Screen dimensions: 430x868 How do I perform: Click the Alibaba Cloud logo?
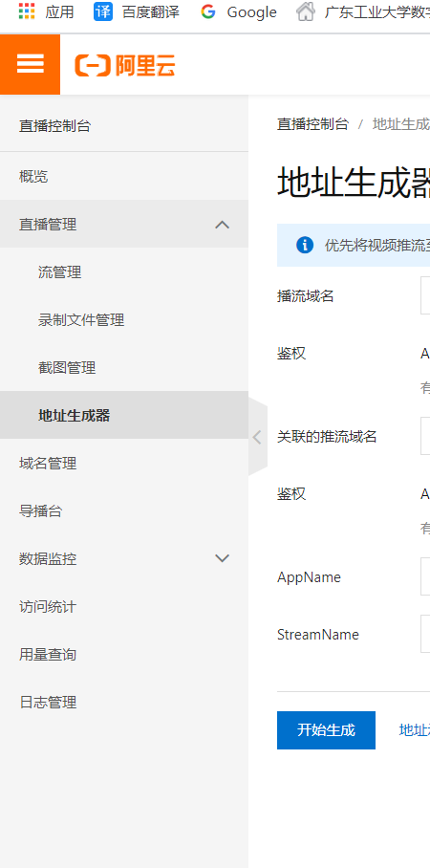click(125, 65)
